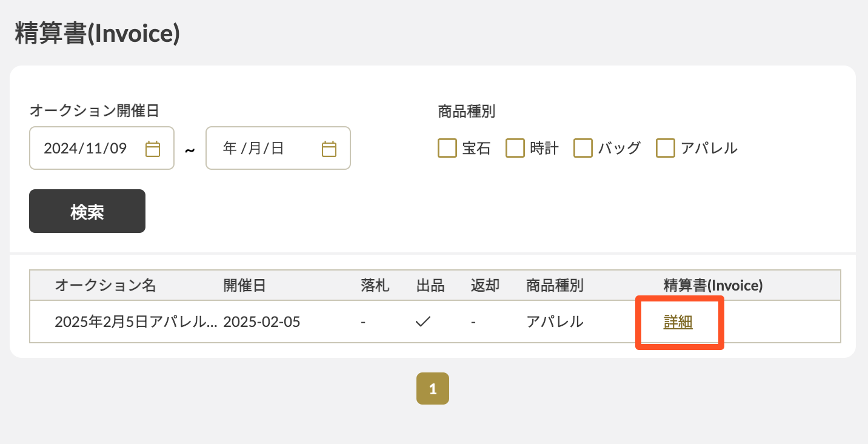The height and width of the screenshot is (444, 868).
Task: Click the 商品種別 table column header
Action: pos(555,286)
